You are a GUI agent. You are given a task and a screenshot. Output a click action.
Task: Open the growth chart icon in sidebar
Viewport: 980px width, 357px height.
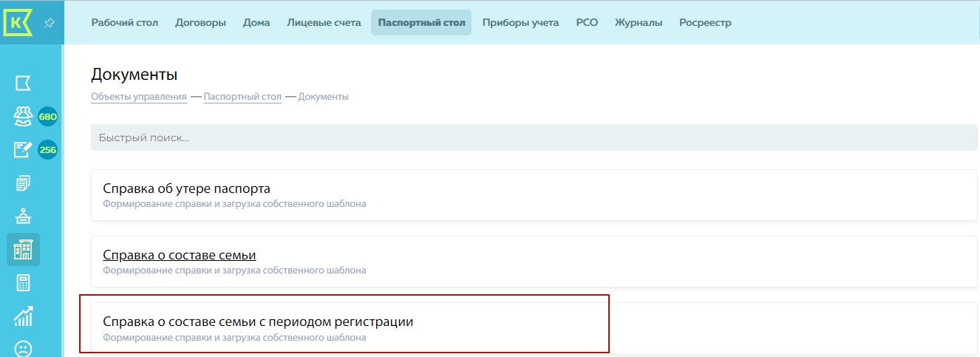pyautogui.click(x=23, y=316)
